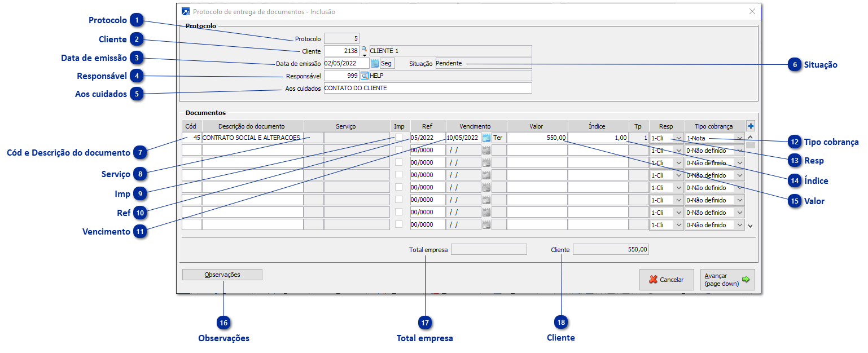Expand the Tipo cobrança dropdown showing 1-Nota
868x353 pixels.
coord(739,138)
